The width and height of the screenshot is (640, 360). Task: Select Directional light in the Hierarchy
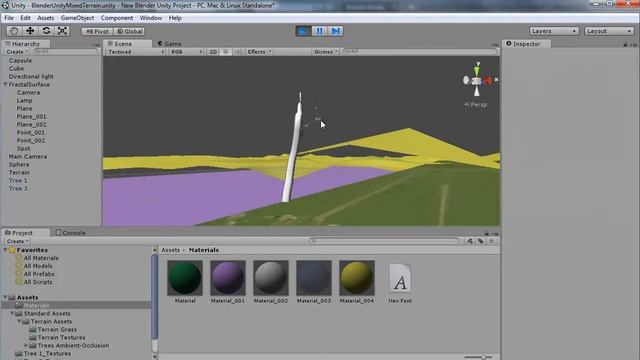point(31,76)
